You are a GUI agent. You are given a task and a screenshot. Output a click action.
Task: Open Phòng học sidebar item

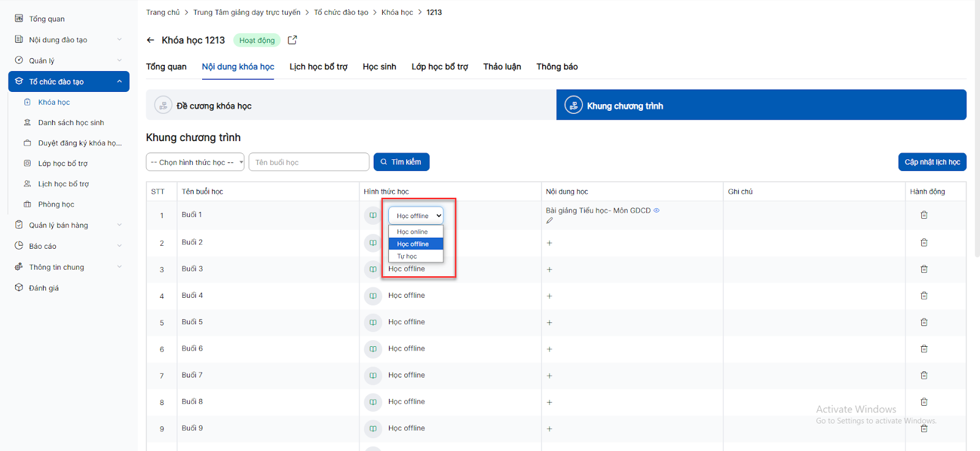(x=56, y=204)
